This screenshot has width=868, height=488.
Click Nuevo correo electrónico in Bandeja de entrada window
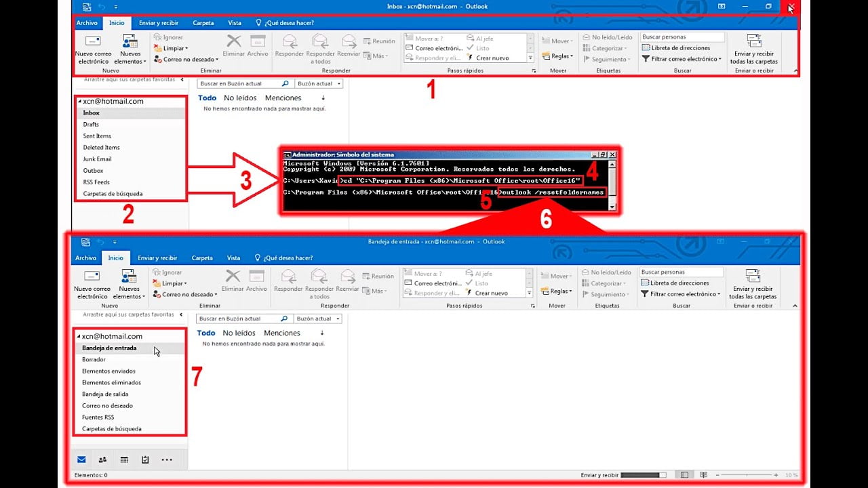pos(92,284)
